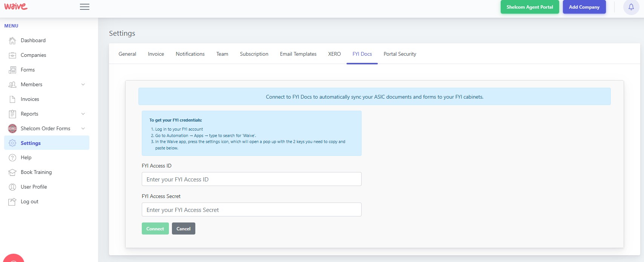
Task: Open Book Training in sidebar
Action: (x=36, y=172)
